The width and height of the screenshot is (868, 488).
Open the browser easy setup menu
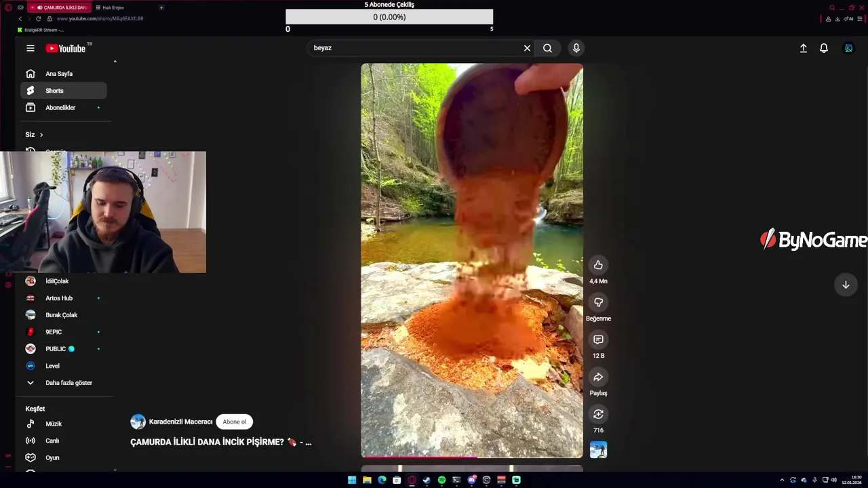(x=860, y=19)
